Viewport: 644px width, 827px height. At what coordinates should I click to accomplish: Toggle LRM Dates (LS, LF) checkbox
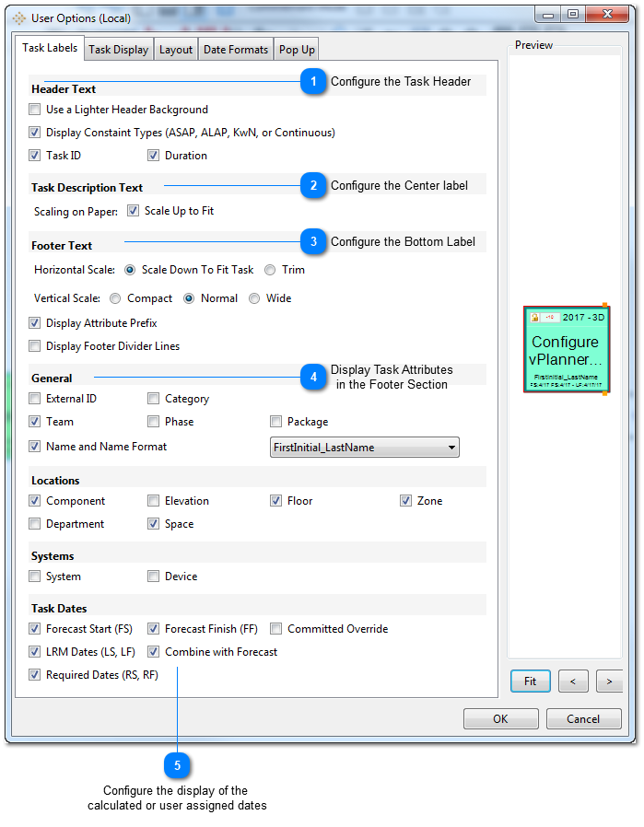tap(35, 652)
